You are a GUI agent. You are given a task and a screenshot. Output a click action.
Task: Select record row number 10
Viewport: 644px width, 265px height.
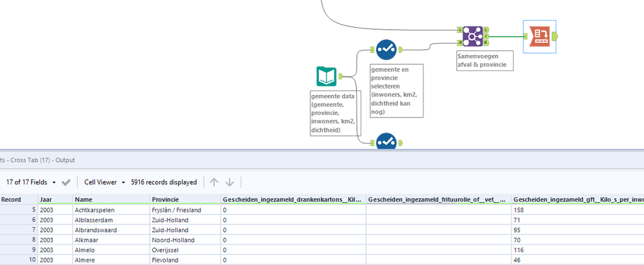pos(19,259)
